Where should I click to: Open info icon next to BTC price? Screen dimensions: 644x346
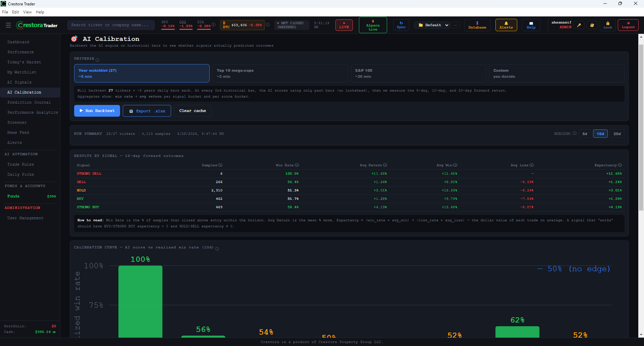pyautogui.click(x=268, y=24)
